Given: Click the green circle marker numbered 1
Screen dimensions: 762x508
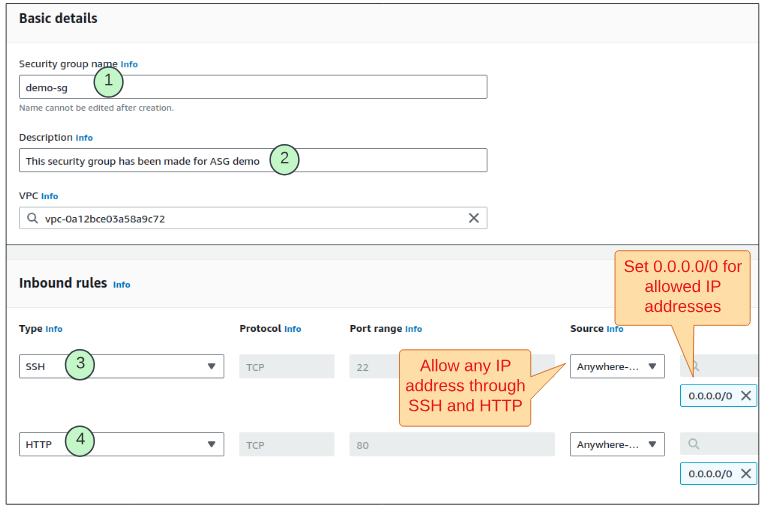Looking at the screenshot, I should tap(108, 81).
